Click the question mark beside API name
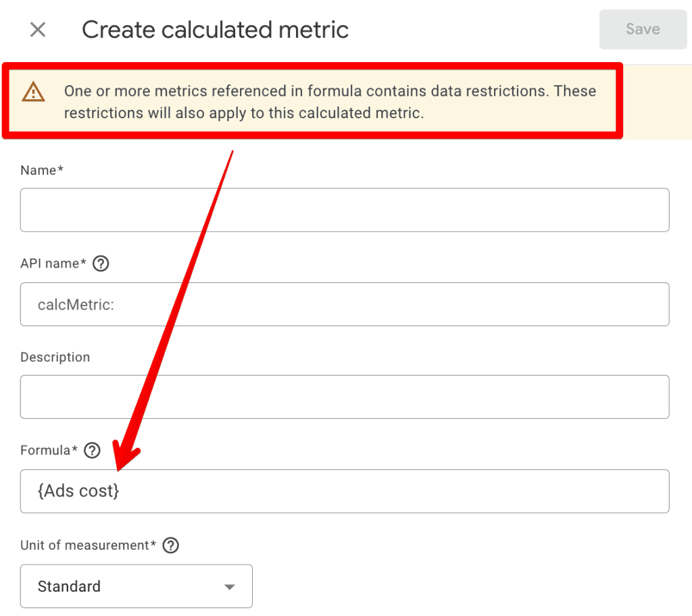 click(100, 263)
